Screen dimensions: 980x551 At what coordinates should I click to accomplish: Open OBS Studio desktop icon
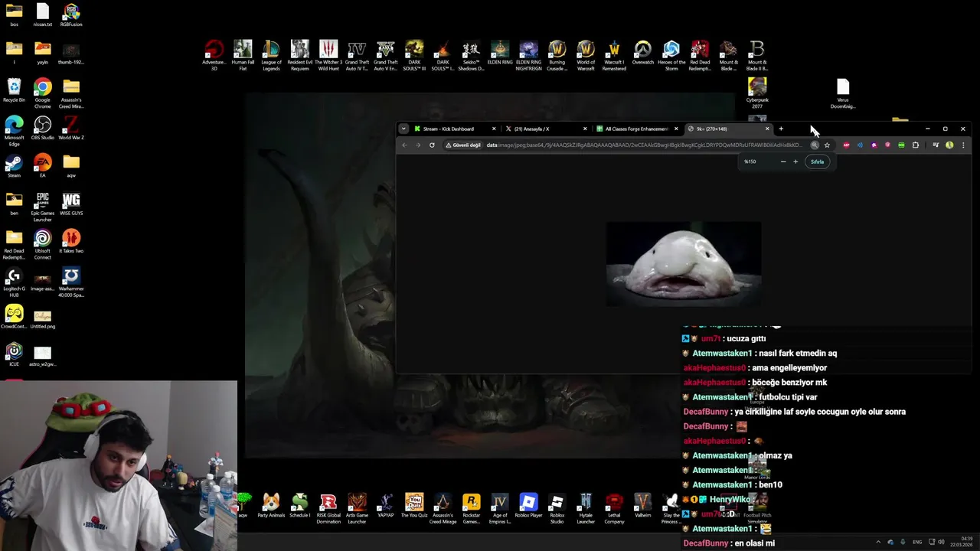click(42, 128)
